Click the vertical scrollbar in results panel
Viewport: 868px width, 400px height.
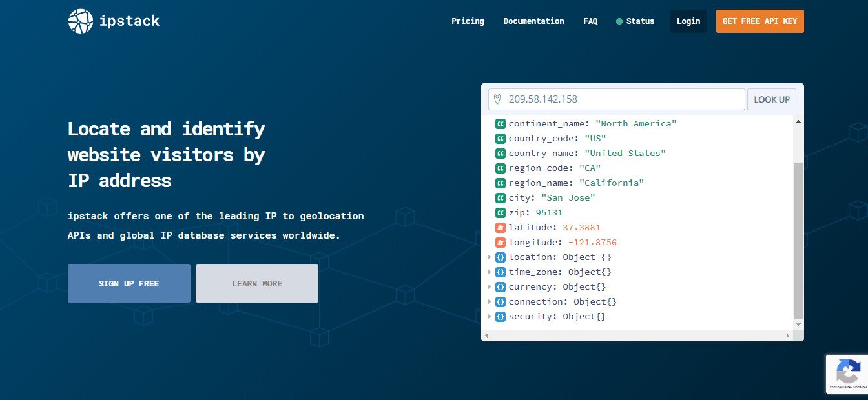(799, 239)
